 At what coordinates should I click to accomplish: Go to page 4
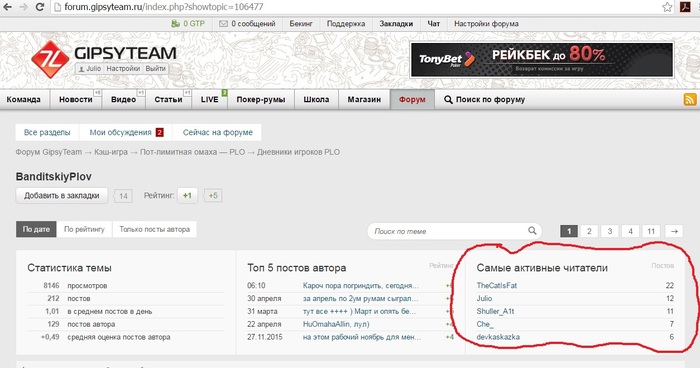pyautogui.click(x=630, y=231)
